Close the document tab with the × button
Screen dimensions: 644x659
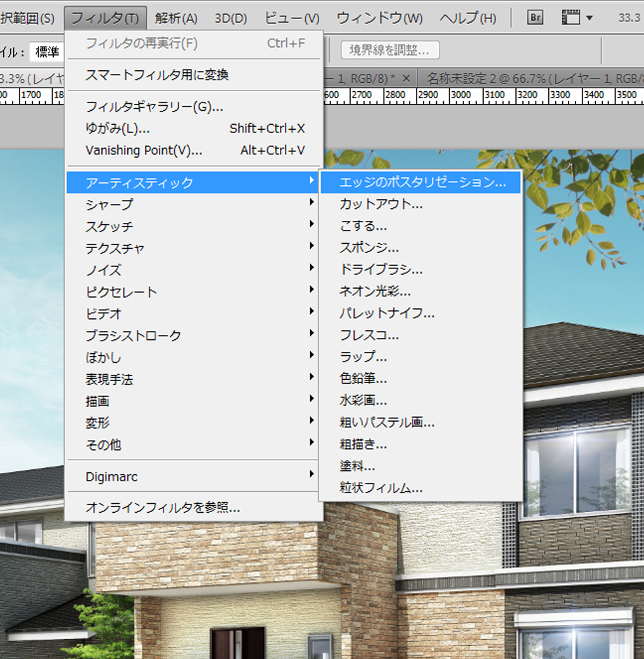click(x=407, y=78)
